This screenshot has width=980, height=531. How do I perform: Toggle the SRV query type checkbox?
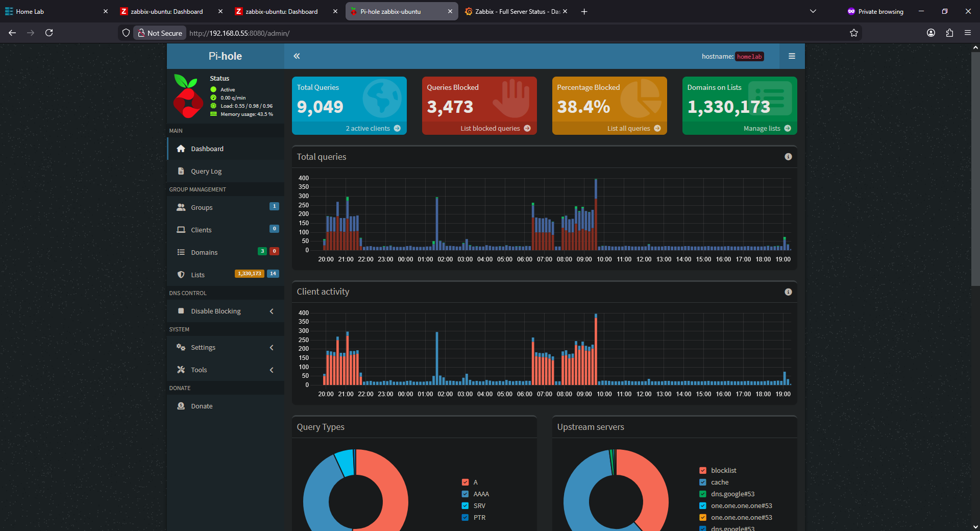pyautogui.click(x=465, y=505)
